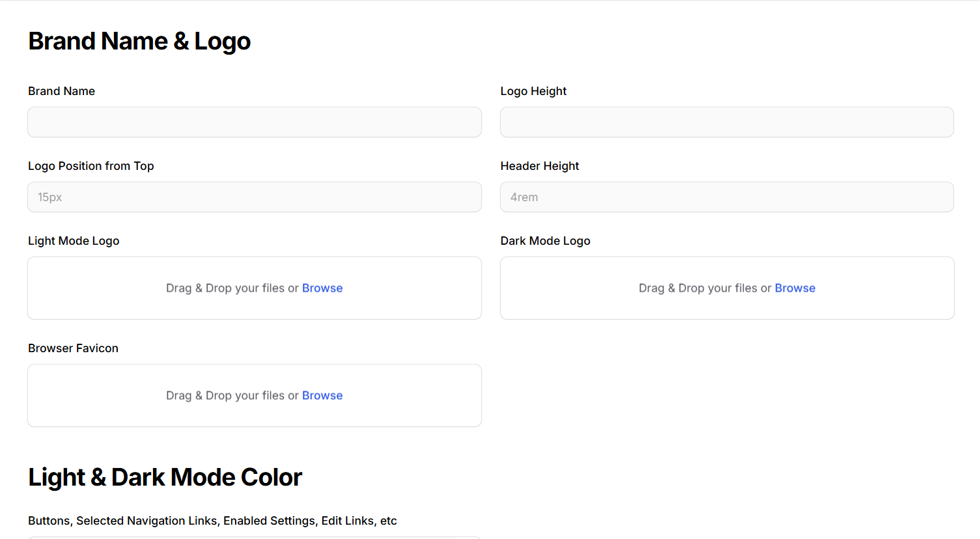The width and height of the screenshot is (980, 539).
Task: Click the Header Height label
Action: point(539,166)
